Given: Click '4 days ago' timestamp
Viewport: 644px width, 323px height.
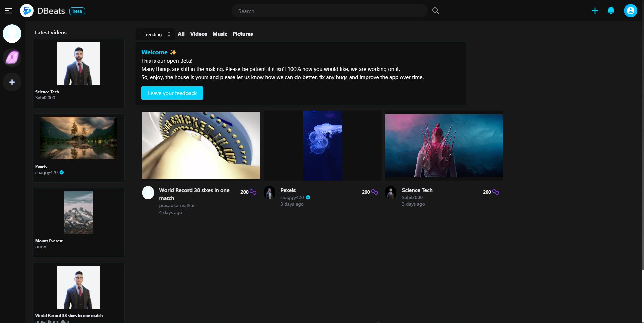Looking at the screenshot, I should pos(171,212).
